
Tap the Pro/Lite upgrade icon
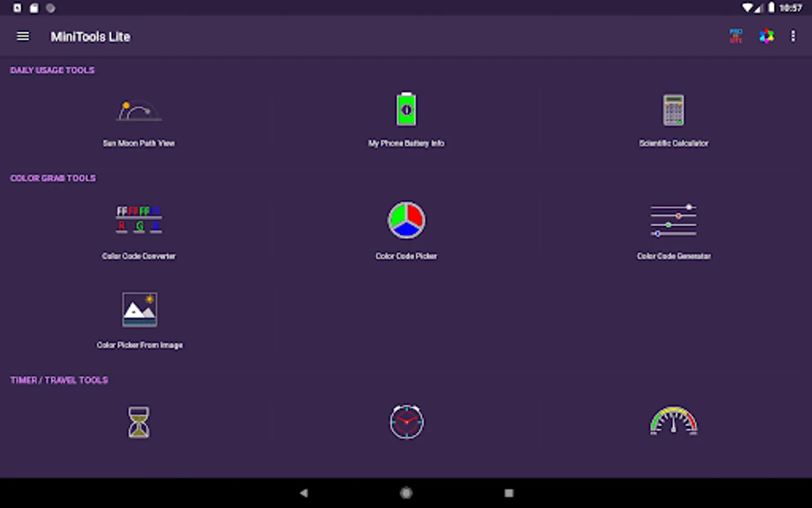736,36
